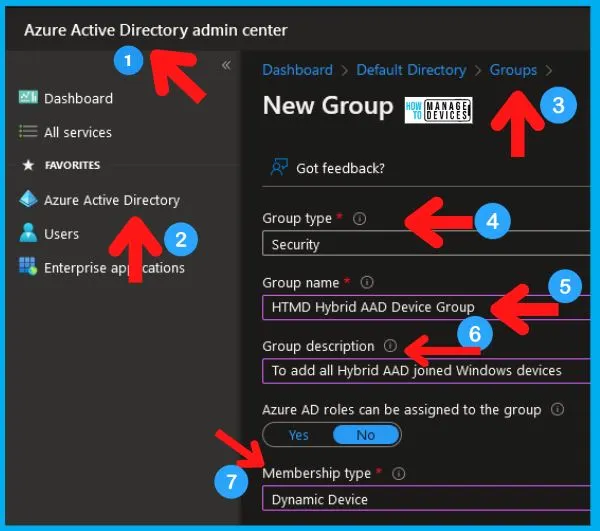Go to Default Directory breadcrumb link

pos(411,70)
